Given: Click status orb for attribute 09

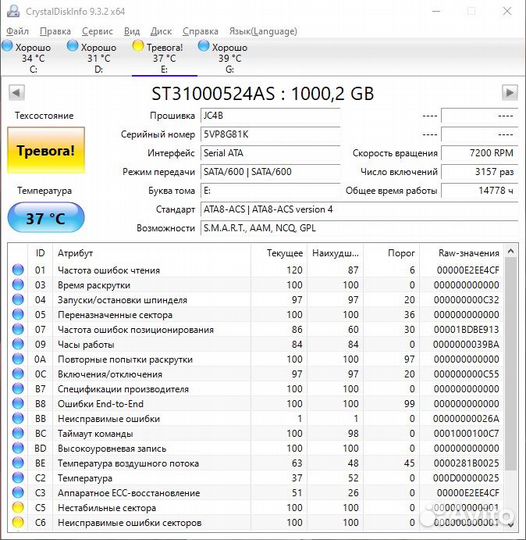Looking at the screenshot, I should (18, 344).
